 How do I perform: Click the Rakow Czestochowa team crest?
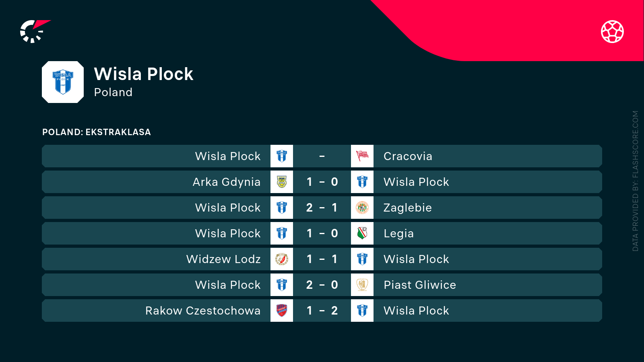tap(282, 311)
